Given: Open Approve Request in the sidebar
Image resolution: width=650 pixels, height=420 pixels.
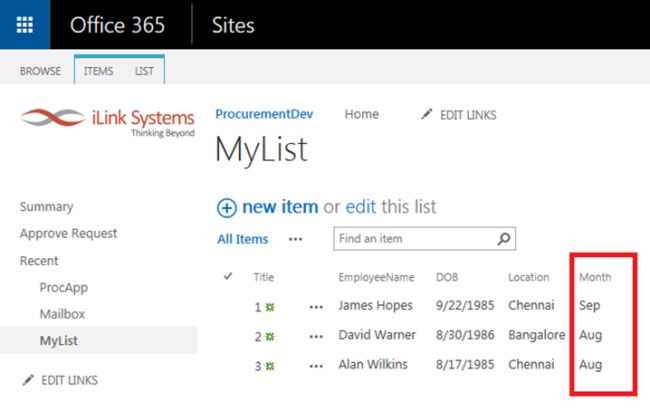Looking at the screenshot, I should coord(68,233).
